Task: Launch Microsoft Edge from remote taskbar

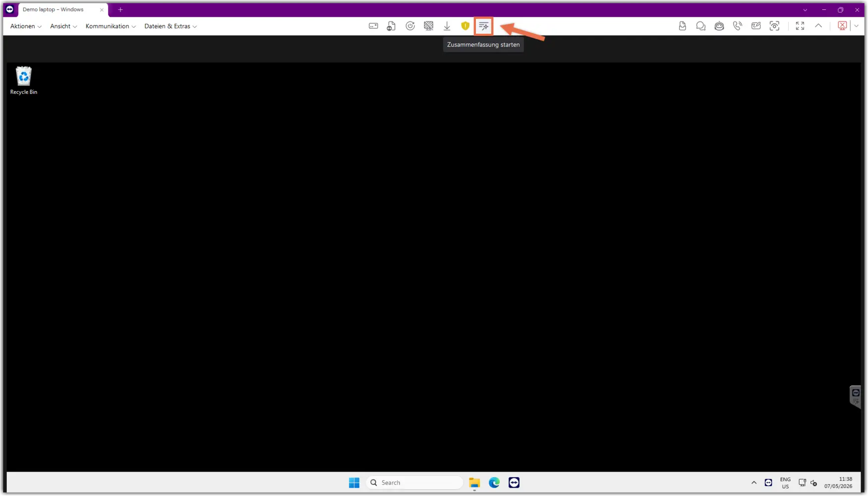Action: pyautogui.click(x=494, y=483)
